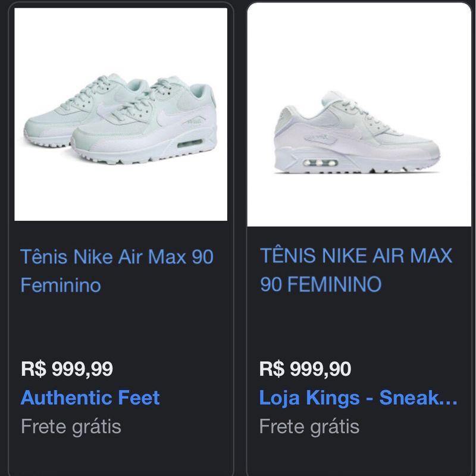Open the Loja Kings single shoe photo
Image resolution: width=476 pixels, height=476 pixels.
coord(359,115)
